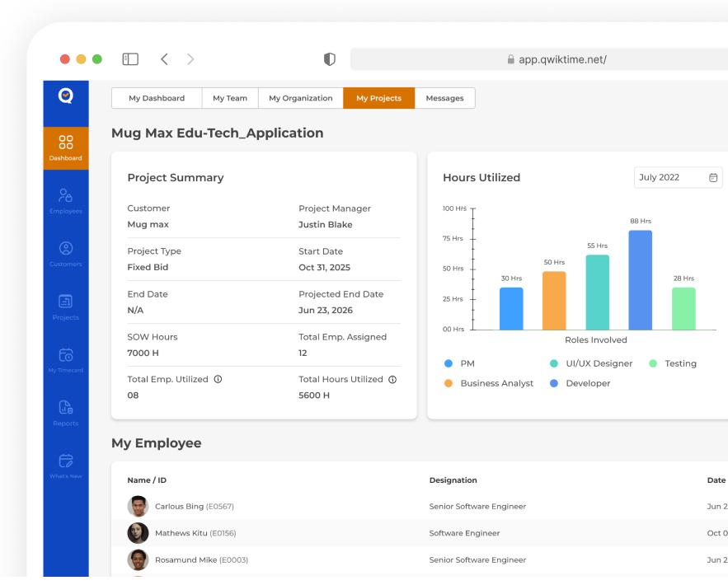Screen dimensions: 728x585
Task: Open What's New in sidebar
Action: (x=65, y=466)
